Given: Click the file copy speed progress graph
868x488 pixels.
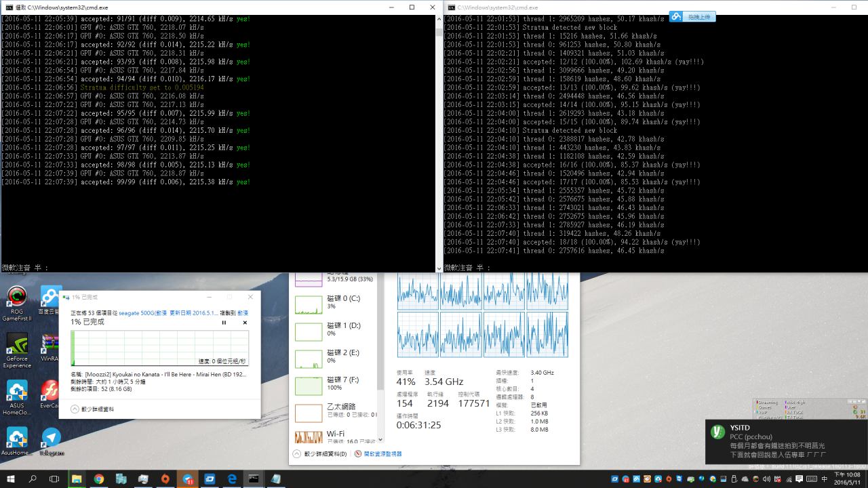Looking at the screenshot, I should pyautogui.click(x=159, y=348).
